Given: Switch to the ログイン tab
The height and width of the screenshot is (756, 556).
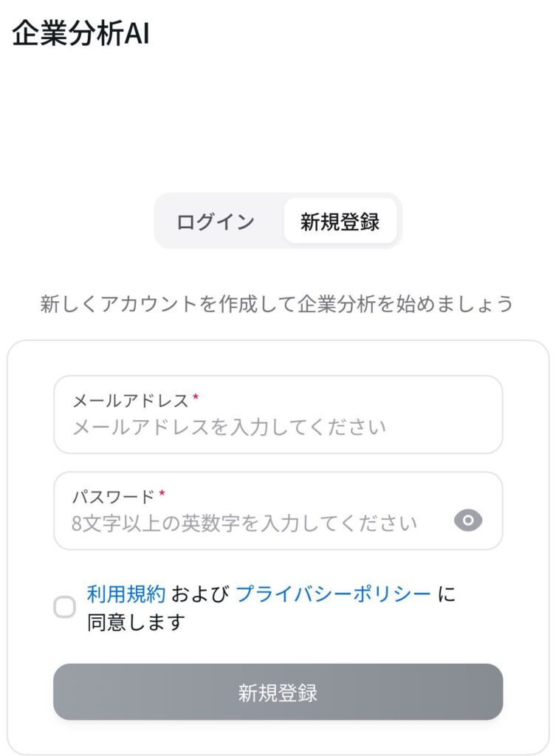Looking at the screenshot, I should [x=216, y=221].
